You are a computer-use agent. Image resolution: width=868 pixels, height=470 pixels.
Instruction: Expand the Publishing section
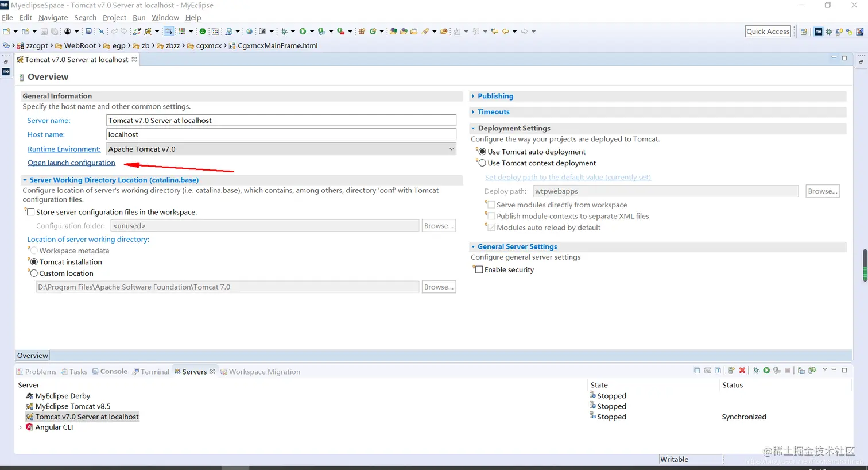click(x=473, y=96)
